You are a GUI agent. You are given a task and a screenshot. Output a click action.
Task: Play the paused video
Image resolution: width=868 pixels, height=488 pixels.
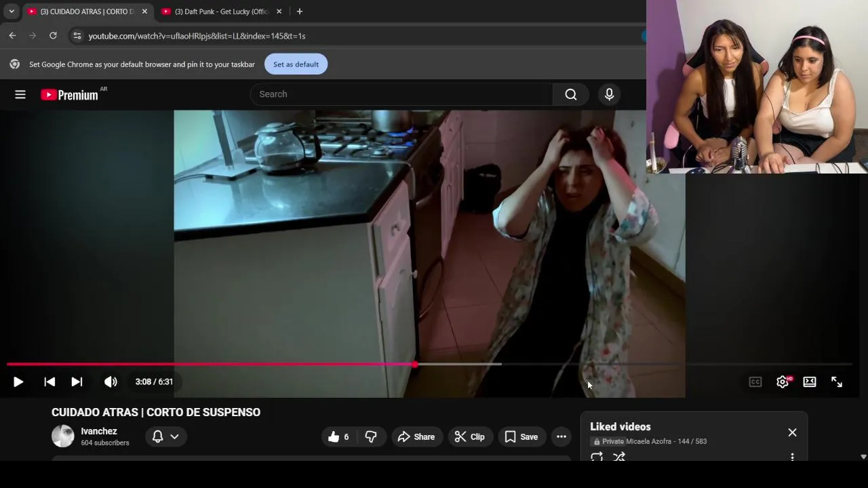coord(18,382)
